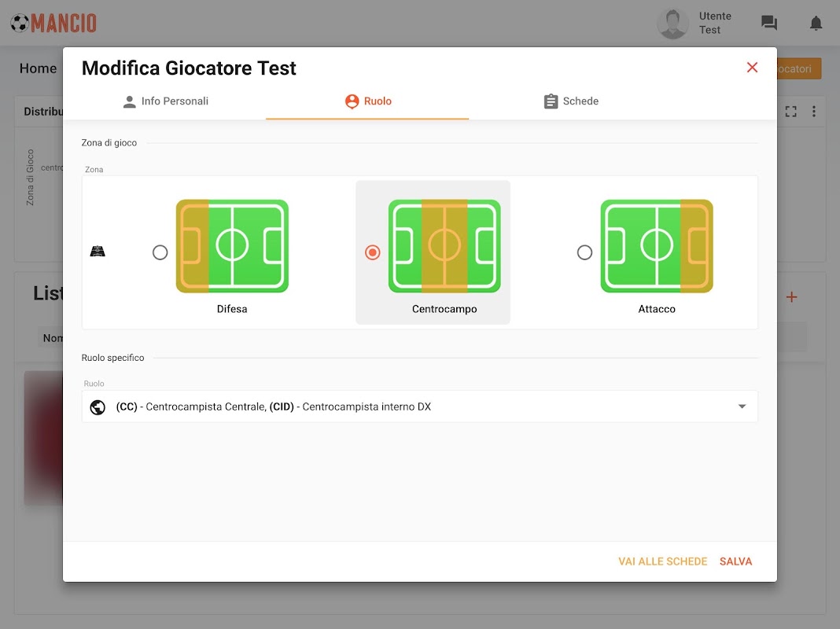This screenshot has width=840, height=629.
Task: Switch to the Ruolo tab
Action: (x=367, y=101)
